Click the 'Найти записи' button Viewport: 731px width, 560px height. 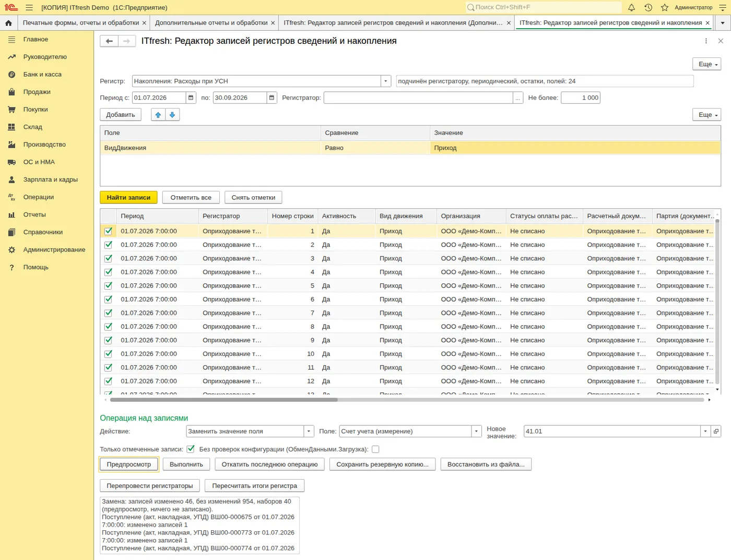[128, 198]
